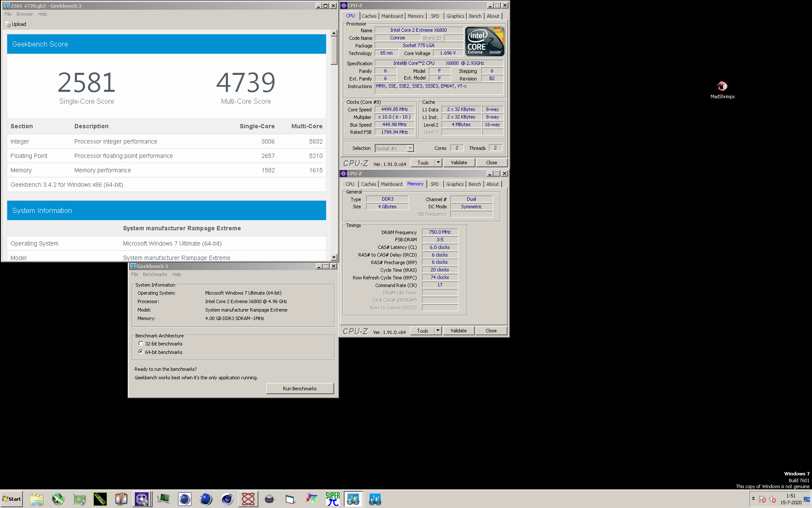Launch Super Pi from the taskbar
Image resolution: width=812 pixels, height=508 pixels.
(333, 500)
